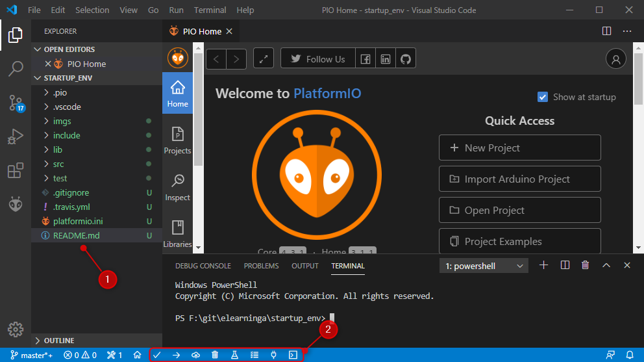Run PlatformIO Test flask icon

click(234, 355)
